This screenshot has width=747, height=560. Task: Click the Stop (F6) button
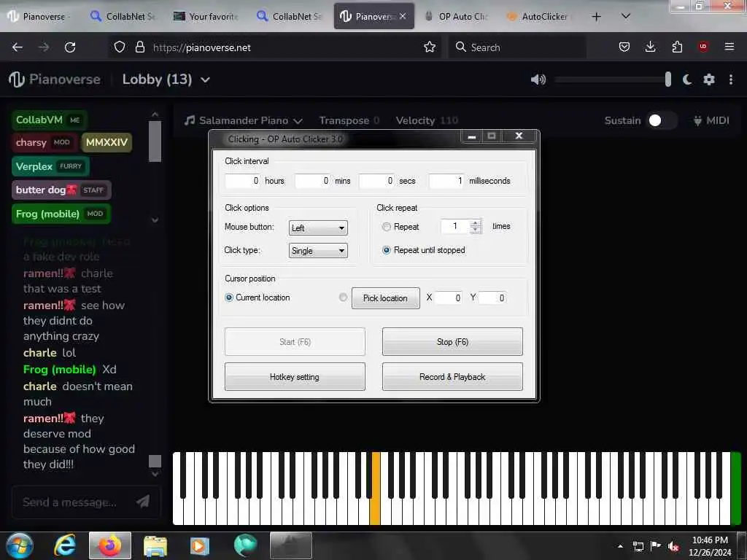[452, 341]
